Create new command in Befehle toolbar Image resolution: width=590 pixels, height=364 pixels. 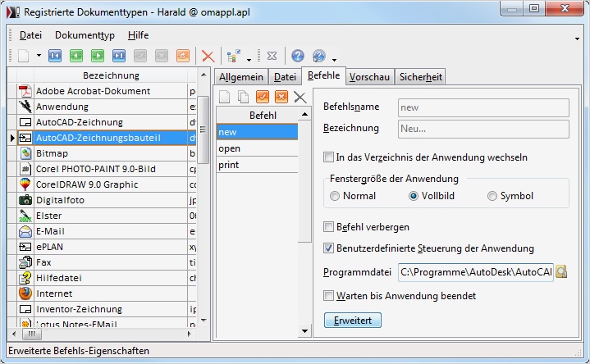coord(225,97)
